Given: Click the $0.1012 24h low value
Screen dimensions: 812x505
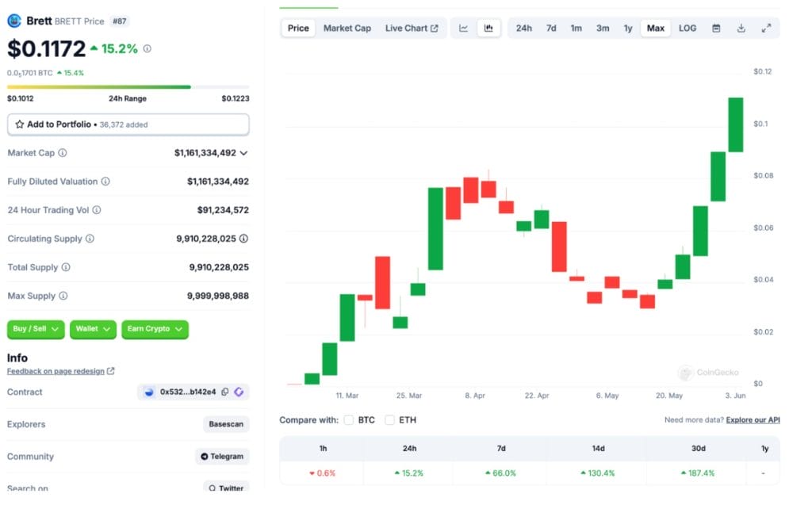Looking at the screenshot, I should [x=20, y=98].
